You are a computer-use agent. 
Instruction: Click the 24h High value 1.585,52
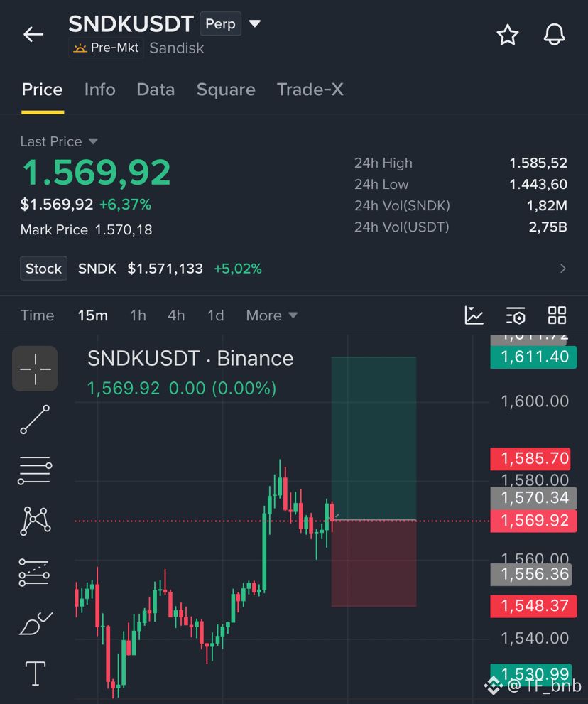click(x=538, y=163)
